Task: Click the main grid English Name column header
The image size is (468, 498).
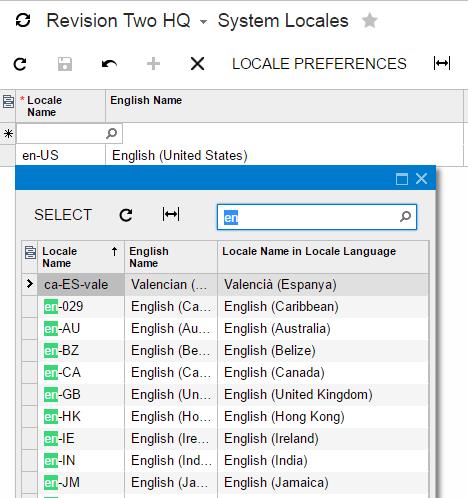Action: coord(284,106)
